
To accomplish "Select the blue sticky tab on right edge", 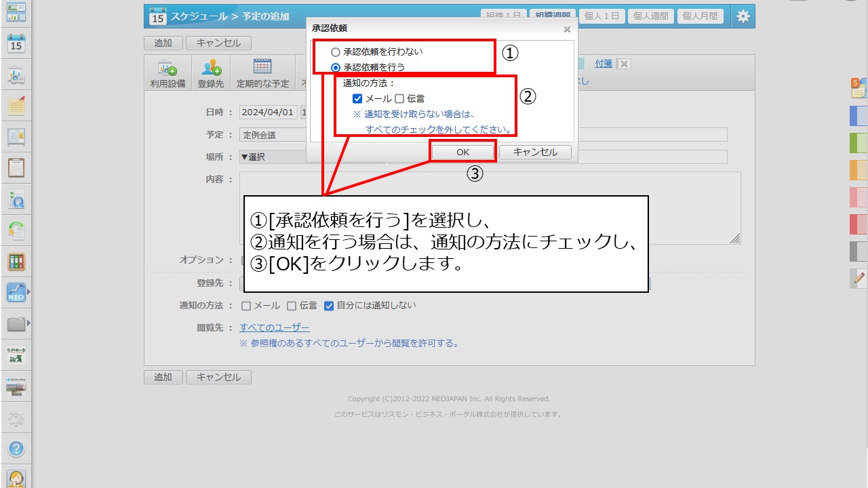I will click(x=859, y=116).
